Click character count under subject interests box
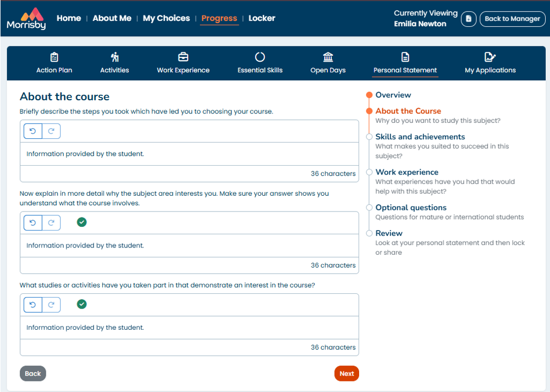The image size is (550, 392). (x=333, y=265)
